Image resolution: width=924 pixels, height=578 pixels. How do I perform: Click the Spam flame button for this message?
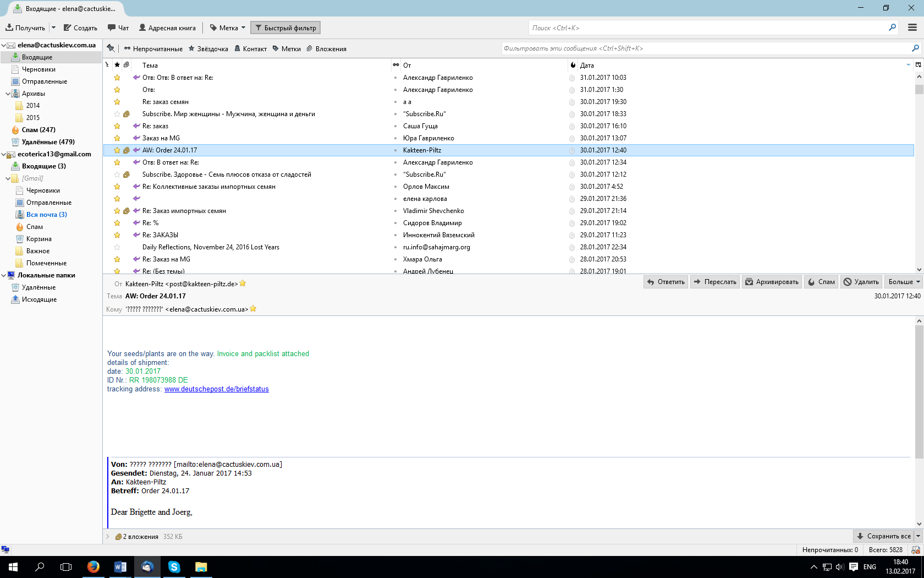[821, 282]
